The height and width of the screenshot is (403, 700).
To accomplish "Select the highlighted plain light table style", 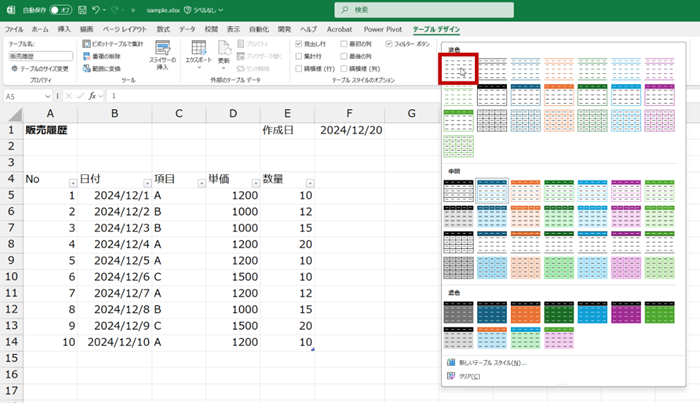I will coord(459,68).
